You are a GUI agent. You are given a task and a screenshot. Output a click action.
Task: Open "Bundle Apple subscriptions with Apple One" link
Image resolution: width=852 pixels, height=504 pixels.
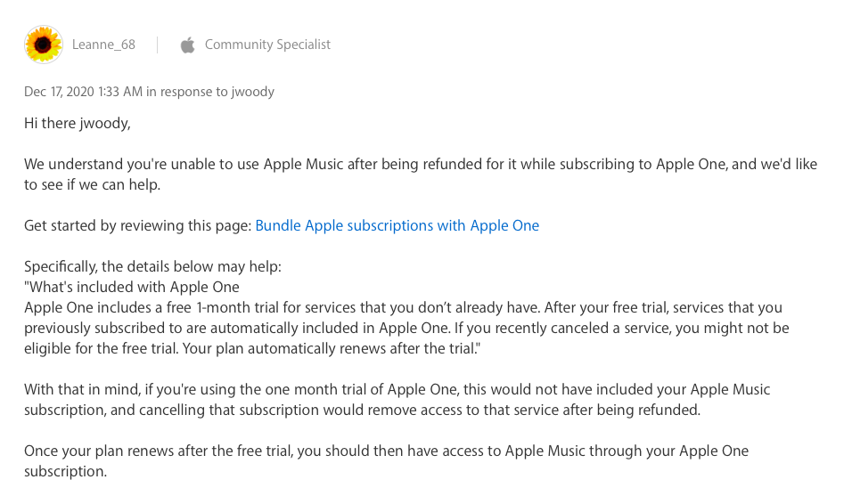tap(397, 225)
